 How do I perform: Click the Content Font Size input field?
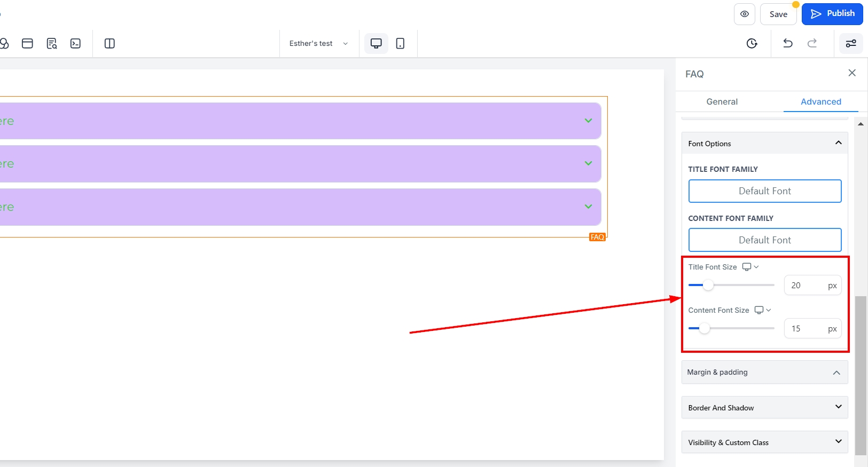pyautogui.click(x=806, y=329)
